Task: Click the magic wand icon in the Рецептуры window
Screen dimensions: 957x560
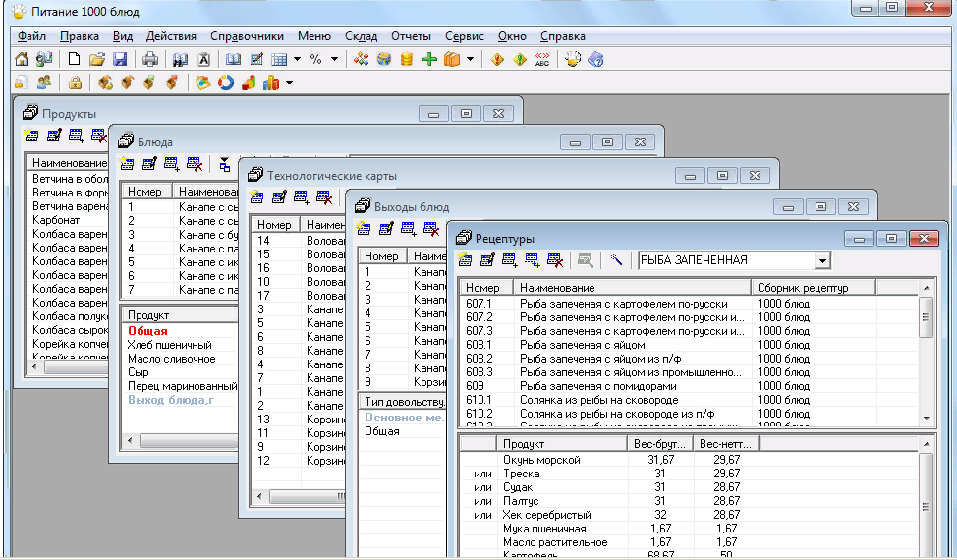Action: pyautogui.click(x=616, y=260)
